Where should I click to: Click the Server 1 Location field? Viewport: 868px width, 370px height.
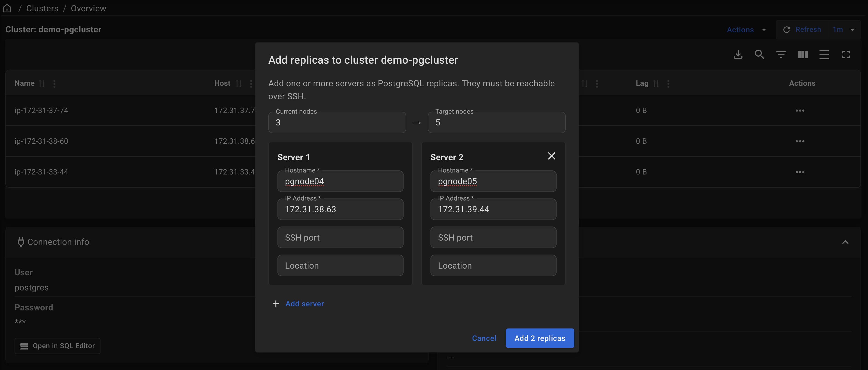[340, 265]
